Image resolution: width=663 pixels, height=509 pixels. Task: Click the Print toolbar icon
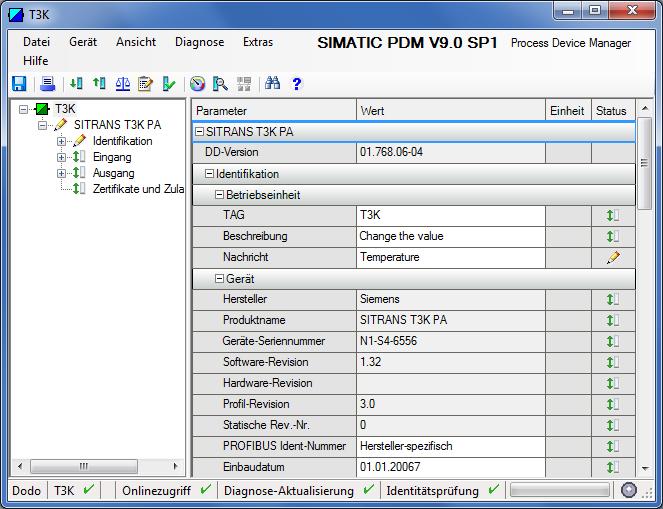click(47, 84)
